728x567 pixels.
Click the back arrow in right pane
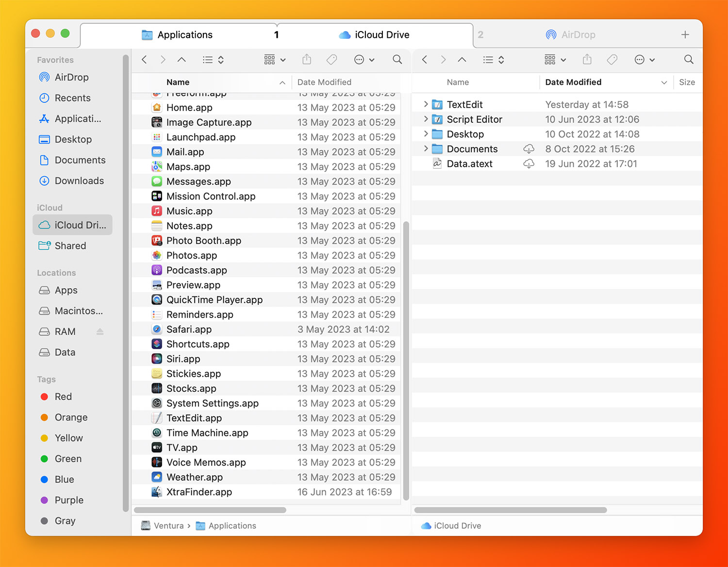coord(425,60)
